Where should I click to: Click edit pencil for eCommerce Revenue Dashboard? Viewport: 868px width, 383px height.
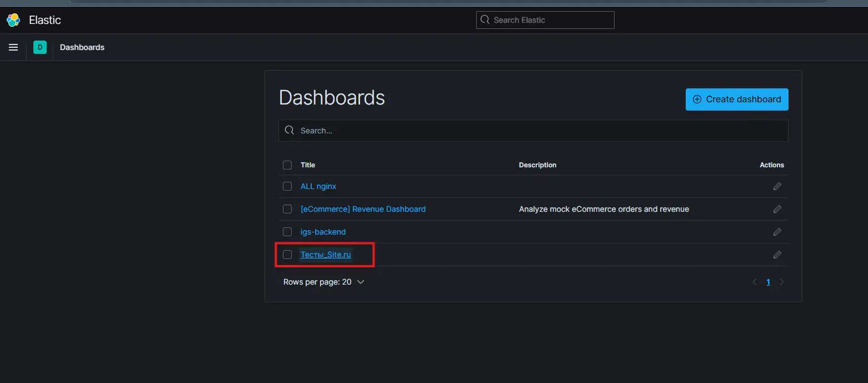pyautogui.click(x=777, y=209)
